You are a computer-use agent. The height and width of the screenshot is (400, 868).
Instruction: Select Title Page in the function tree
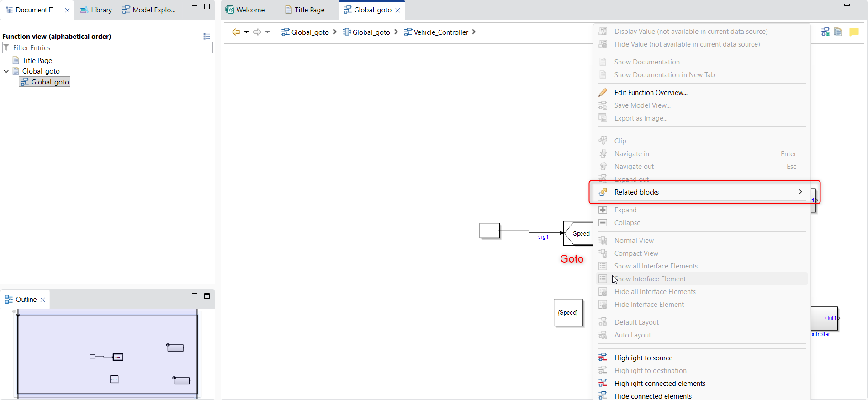(37, 60)
